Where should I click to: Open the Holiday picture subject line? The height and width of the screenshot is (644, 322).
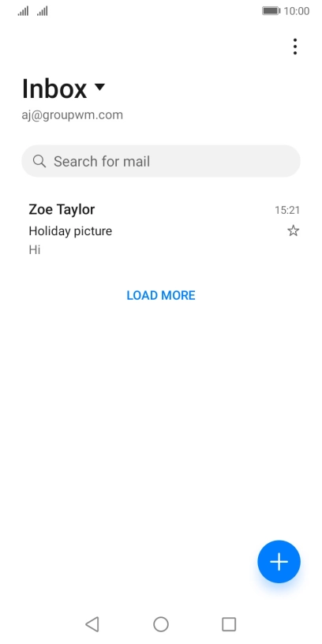point(70,231)
